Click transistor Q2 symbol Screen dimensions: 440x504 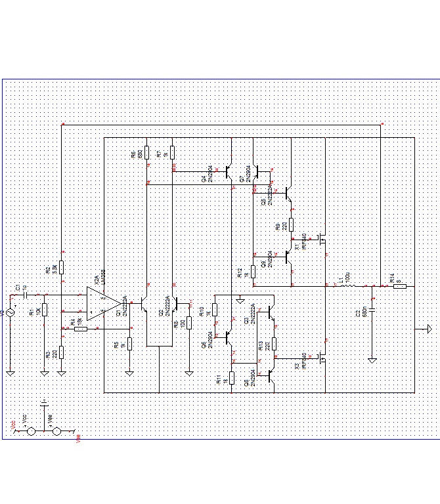point(175,303)
